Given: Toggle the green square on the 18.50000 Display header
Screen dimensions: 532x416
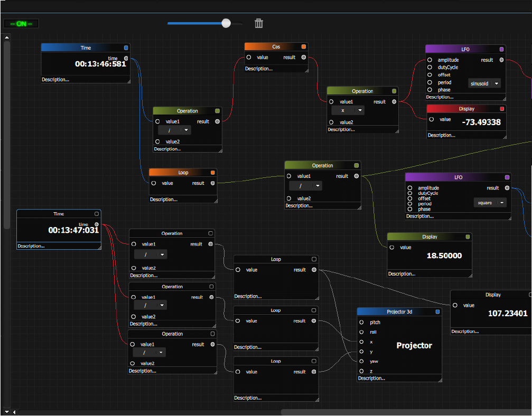Looking at the screenshot, I should tap(468, 237).
